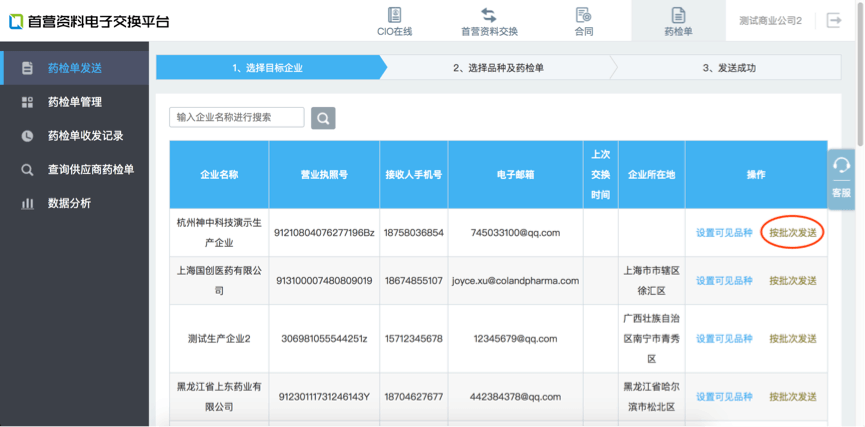Screen dimensions: 865x427
Task: Select step 2、选择品种及药检单
Action: 498,68
